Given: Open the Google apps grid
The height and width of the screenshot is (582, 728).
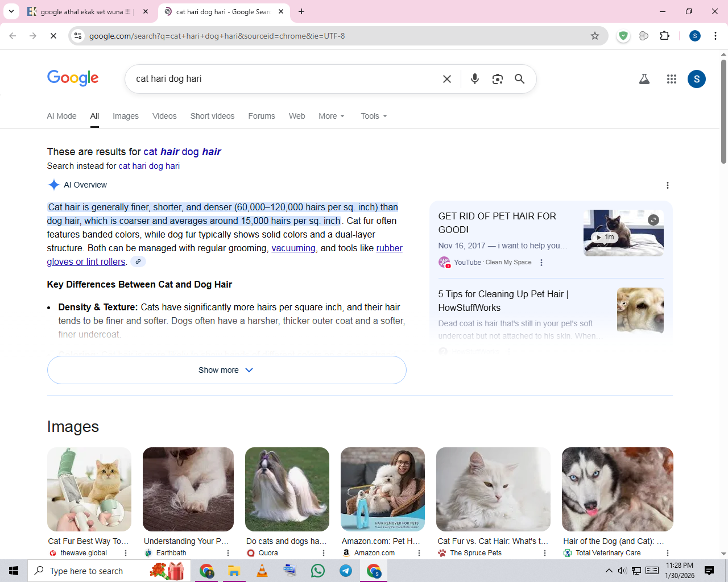Looking at the screenshot, I should (672, 79).
